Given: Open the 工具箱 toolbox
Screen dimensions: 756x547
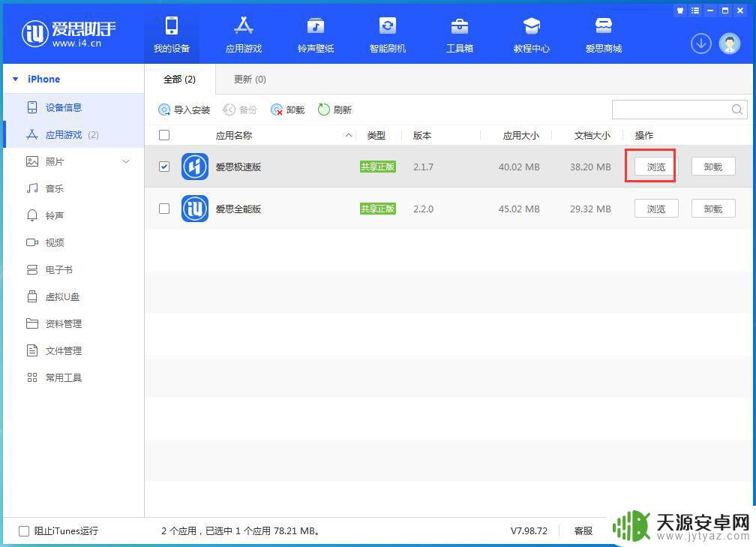Looking at the screenshot, I should [460, 35].
